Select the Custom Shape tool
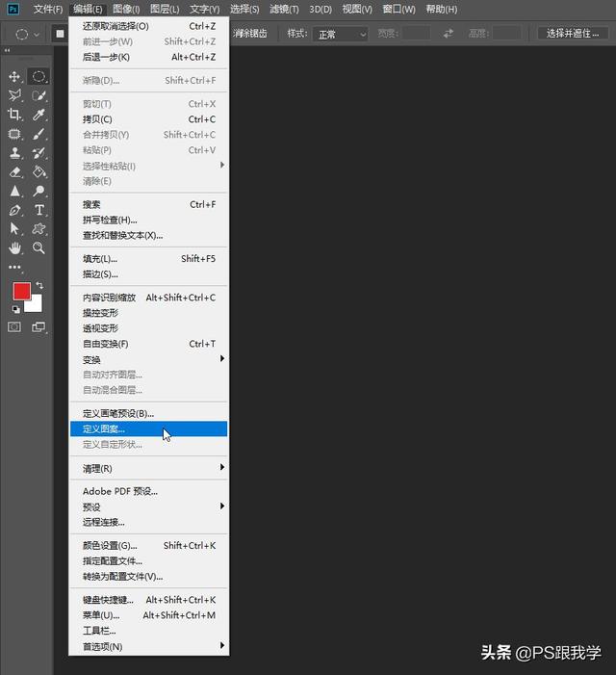The width and height of the screenshot is (616, 675). tap(38, 228)
